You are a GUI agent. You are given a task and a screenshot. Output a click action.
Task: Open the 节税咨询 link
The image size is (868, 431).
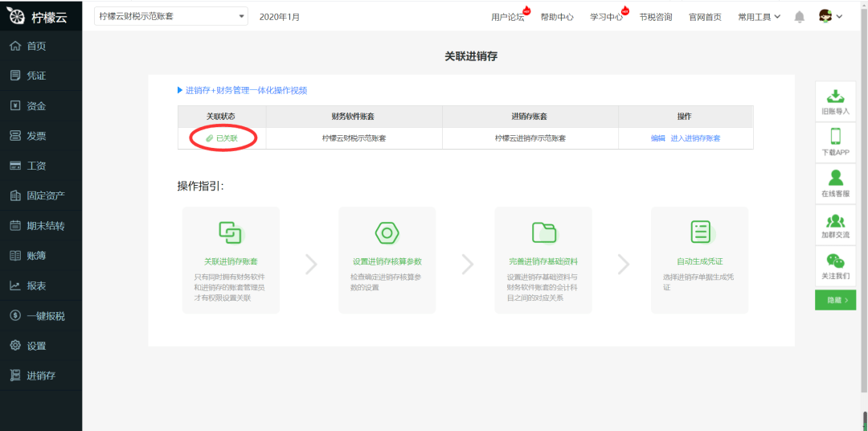pos(656,17)
